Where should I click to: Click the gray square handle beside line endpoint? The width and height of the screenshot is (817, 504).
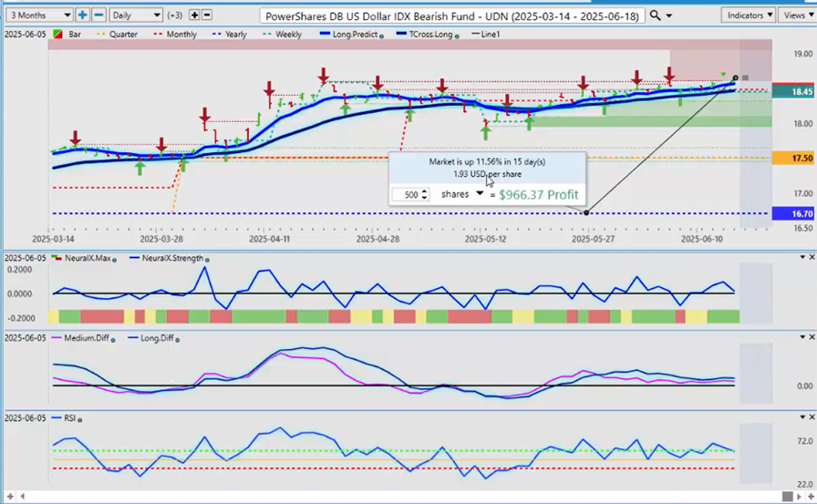[x=746, y=78]
